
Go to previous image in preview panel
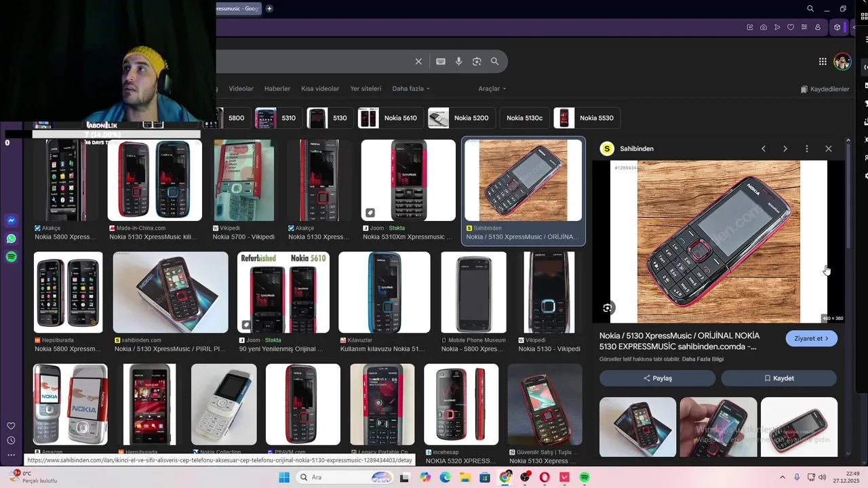pos(764,148)
